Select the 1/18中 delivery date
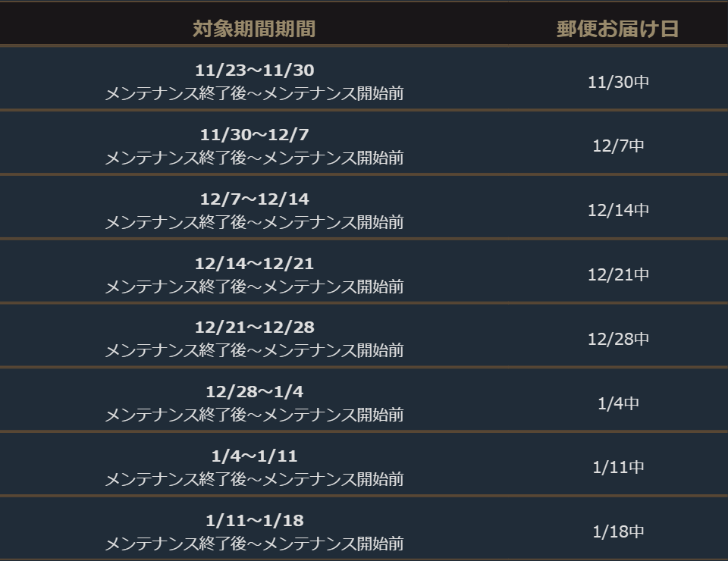This screenshot has height=561, width=728. coord(618,531)
